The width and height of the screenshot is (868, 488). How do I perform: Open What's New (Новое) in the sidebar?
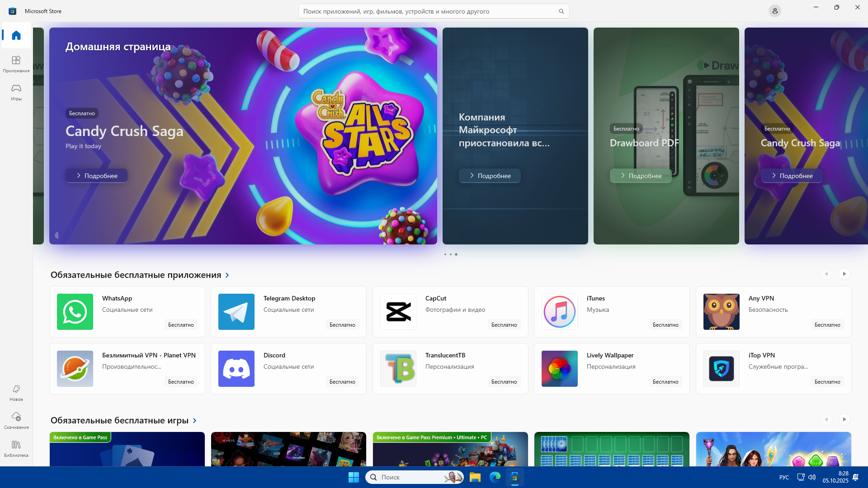click(16, 392)
